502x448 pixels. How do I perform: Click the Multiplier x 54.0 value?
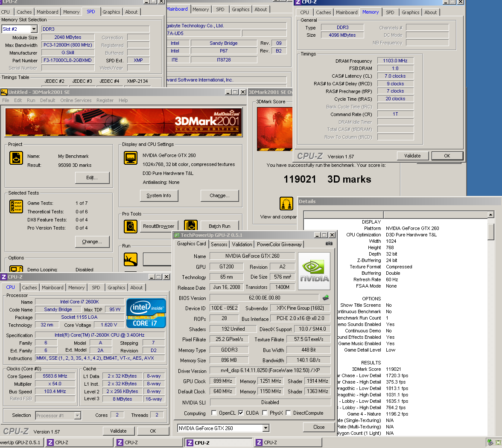coord(55,384)
